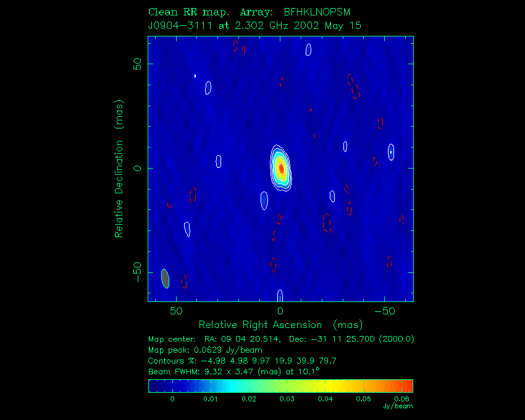Click the color scale bar under the map
This screenshot has height=420, width=525.
click(x=280, y=386)
